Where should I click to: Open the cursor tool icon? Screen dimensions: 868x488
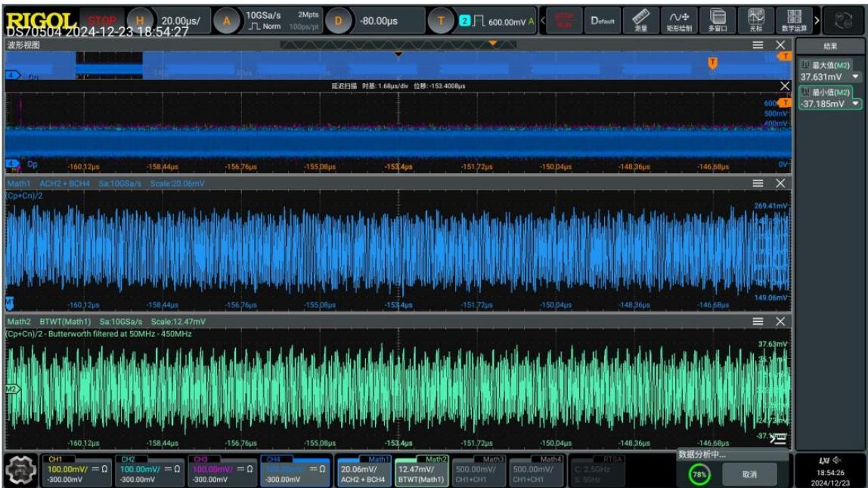(755, 20)
